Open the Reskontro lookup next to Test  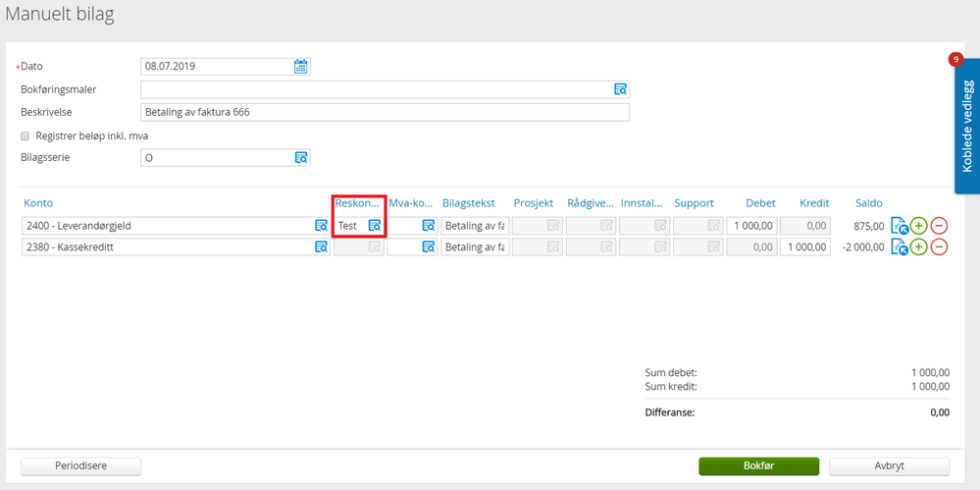click(x=374, y=226)
